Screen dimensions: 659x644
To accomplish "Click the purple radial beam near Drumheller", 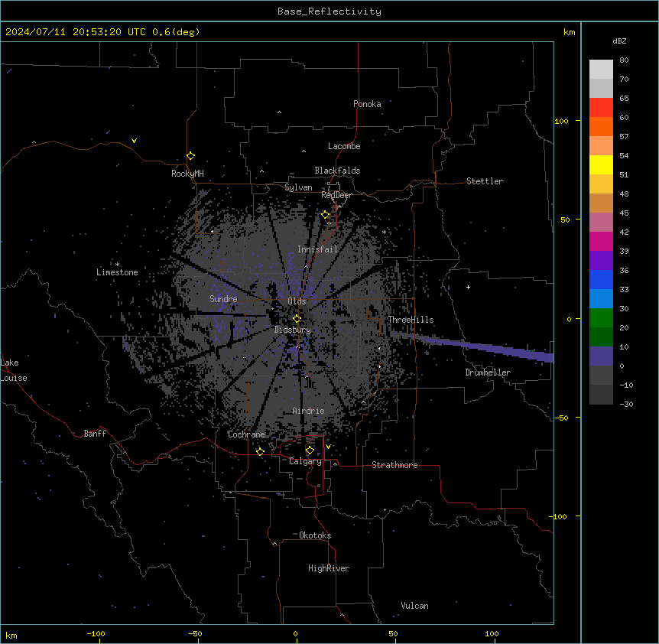I will coord(475,346).
